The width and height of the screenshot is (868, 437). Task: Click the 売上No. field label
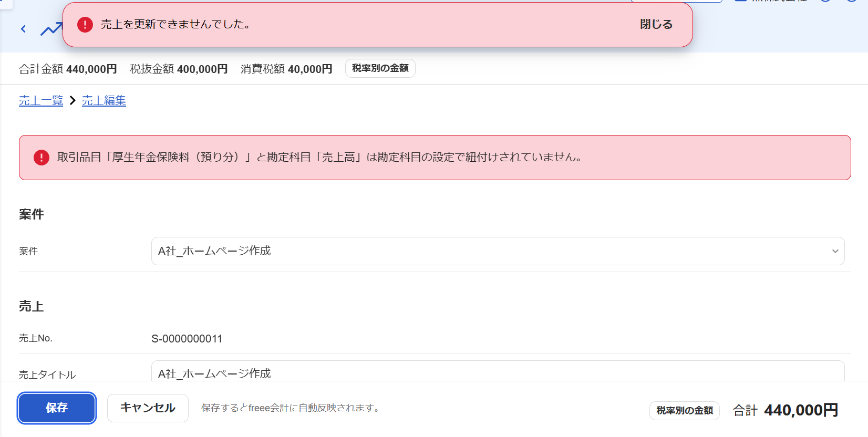click(x=36, y=338)
